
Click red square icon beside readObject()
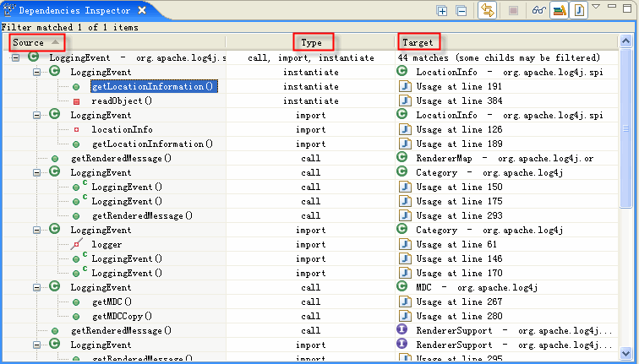point(76,101)
